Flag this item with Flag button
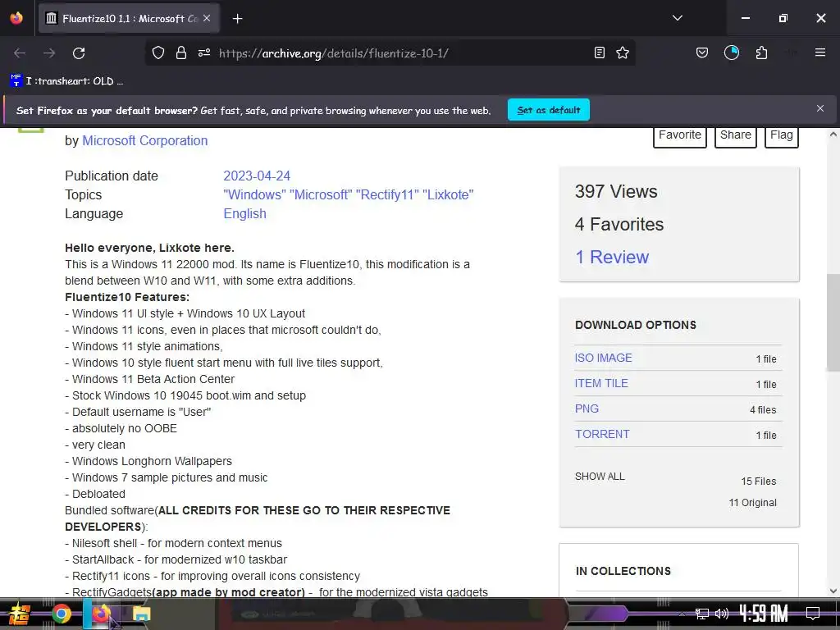The height and width of the screenshot is (630, 840). (x=782, y=135)
